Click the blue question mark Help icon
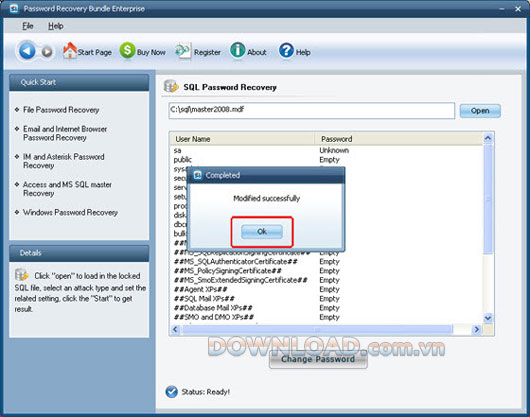530x417 pixels. coord(286,51)
